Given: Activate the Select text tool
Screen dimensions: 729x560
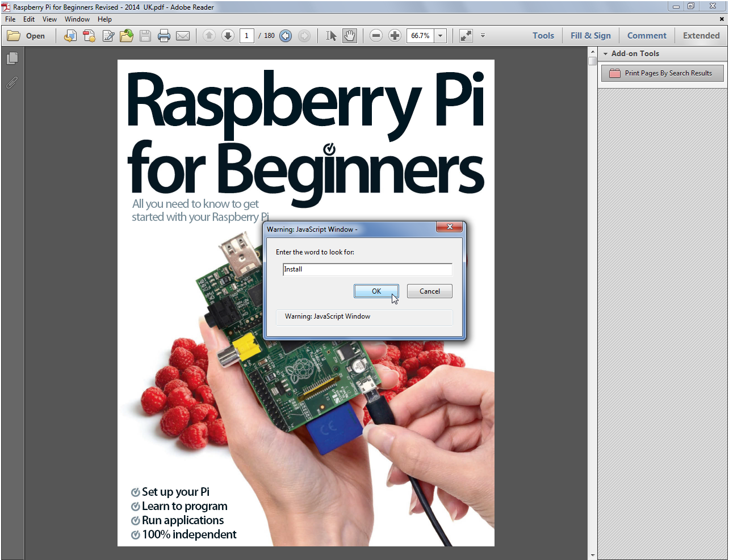Looking at the screenshot, I should 332,36.
